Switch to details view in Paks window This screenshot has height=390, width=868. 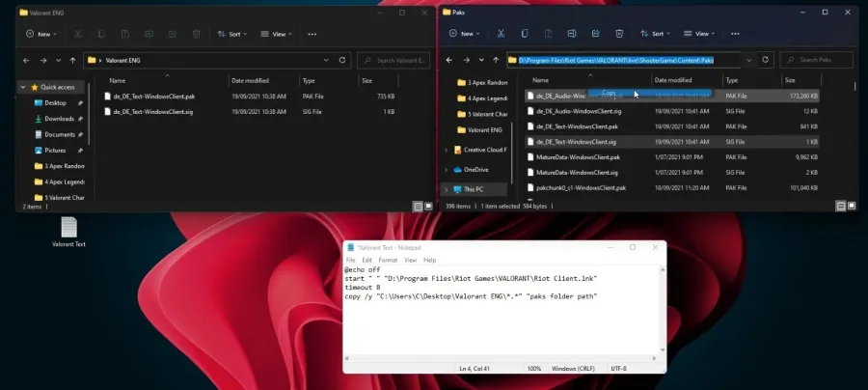coord(841,206)
